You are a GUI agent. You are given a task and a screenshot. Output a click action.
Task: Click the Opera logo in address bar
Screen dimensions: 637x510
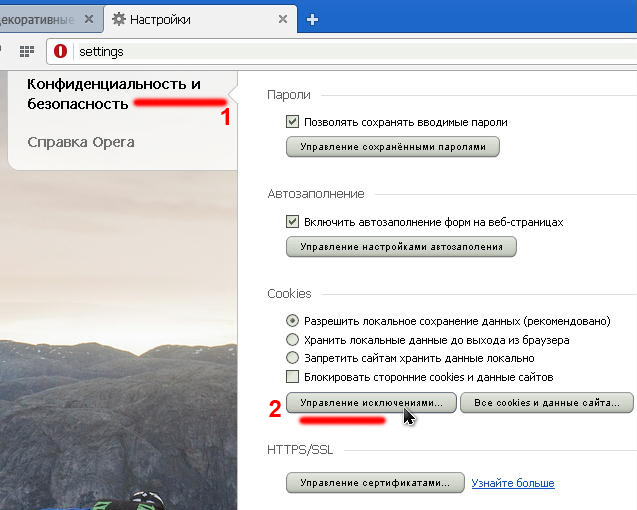61,51
